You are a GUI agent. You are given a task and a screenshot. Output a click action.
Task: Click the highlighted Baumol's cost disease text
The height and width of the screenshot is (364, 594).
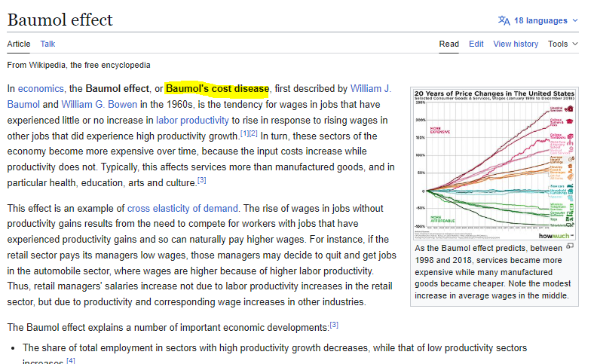point(217,89)
